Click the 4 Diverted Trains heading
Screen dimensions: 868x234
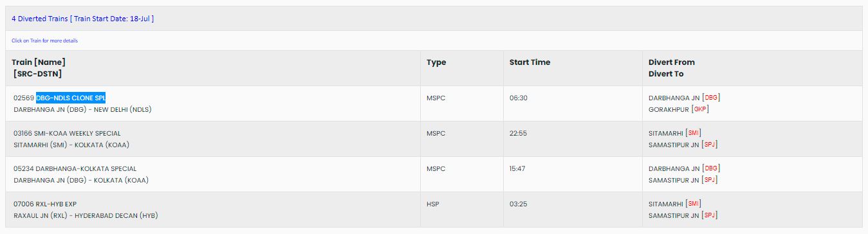tap(82, 19)
